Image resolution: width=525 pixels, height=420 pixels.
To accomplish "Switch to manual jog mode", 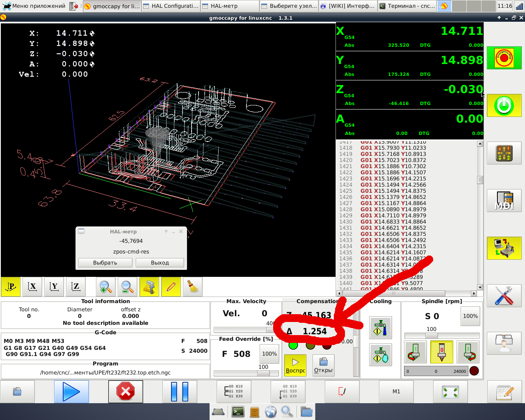I will tap(504, 153).
